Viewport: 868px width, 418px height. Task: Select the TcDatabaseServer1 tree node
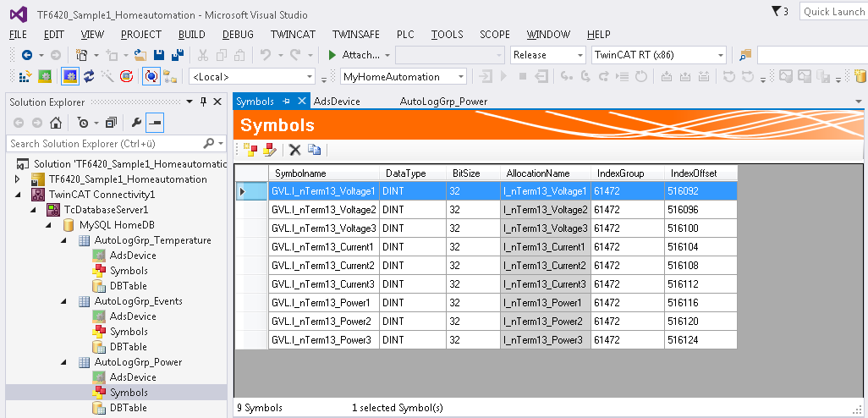[x=107, y=210]
